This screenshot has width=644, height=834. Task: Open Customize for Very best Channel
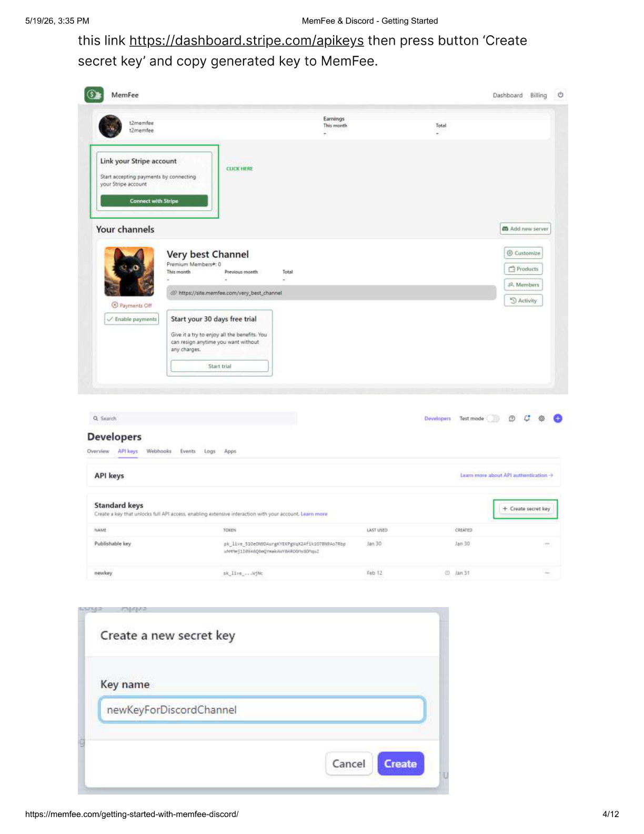click(x=523, y=253)
